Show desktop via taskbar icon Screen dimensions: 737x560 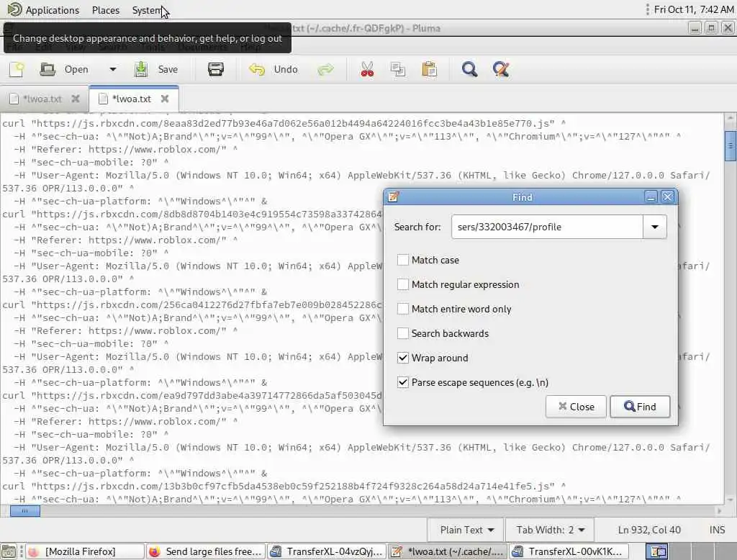click(x=9, y=551)
